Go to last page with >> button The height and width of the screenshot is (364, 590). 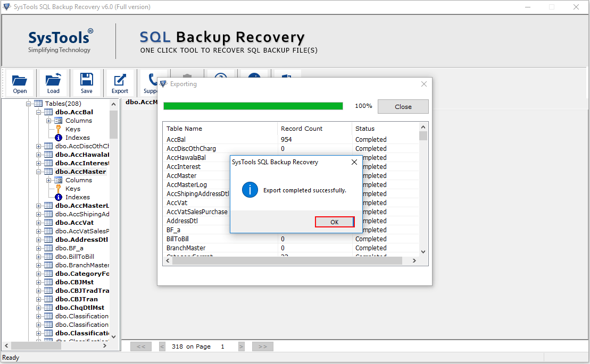tap(263, 346)
